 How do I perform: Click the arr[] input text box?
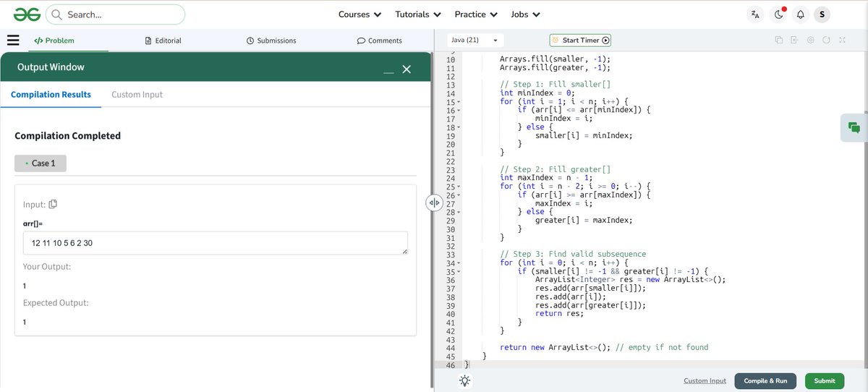tap(216, 243)
